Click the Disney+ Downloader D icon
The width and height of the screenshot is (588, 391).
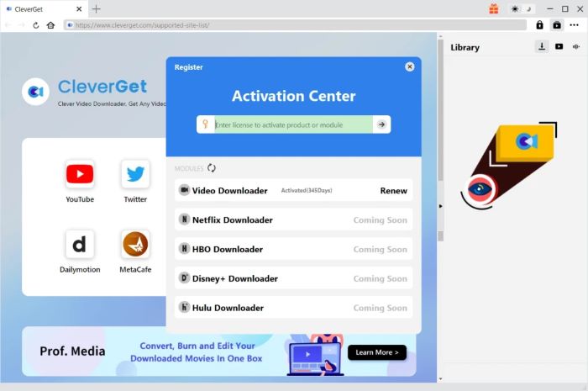184,277
